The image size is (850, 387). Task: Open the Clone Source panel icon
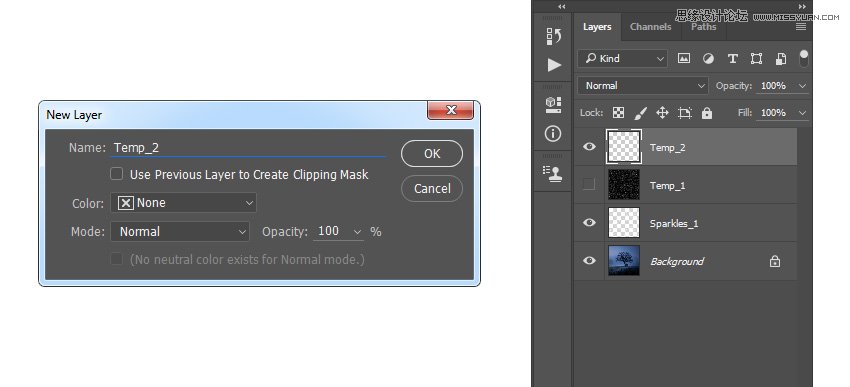[x=553, y=173]
